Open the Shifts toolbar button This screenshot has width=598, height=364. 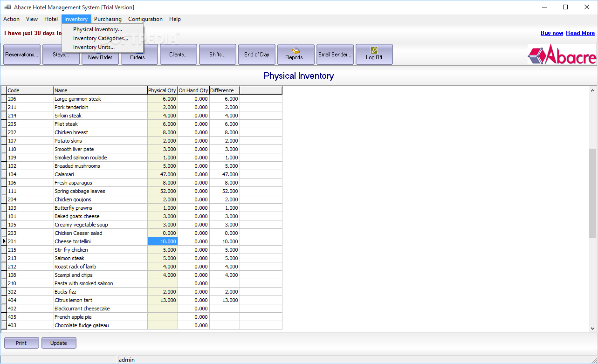218,55
